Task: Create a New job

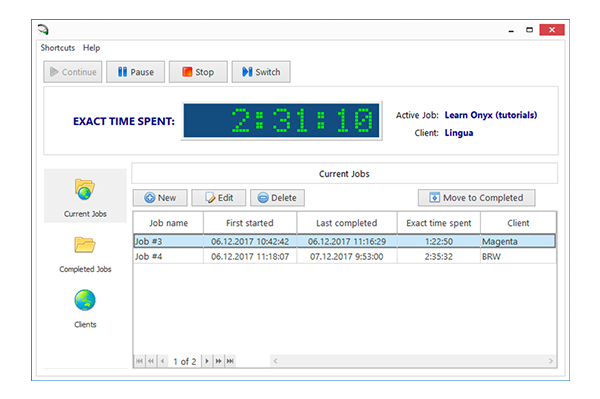Action: [x=160, y=198]
